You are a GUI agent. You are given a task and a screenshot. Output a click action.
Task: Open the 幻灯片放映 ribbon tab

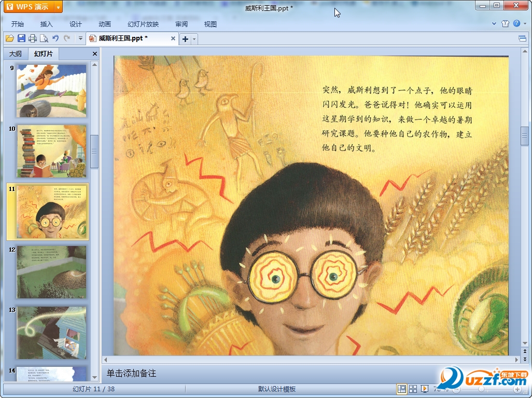(143, 24)
